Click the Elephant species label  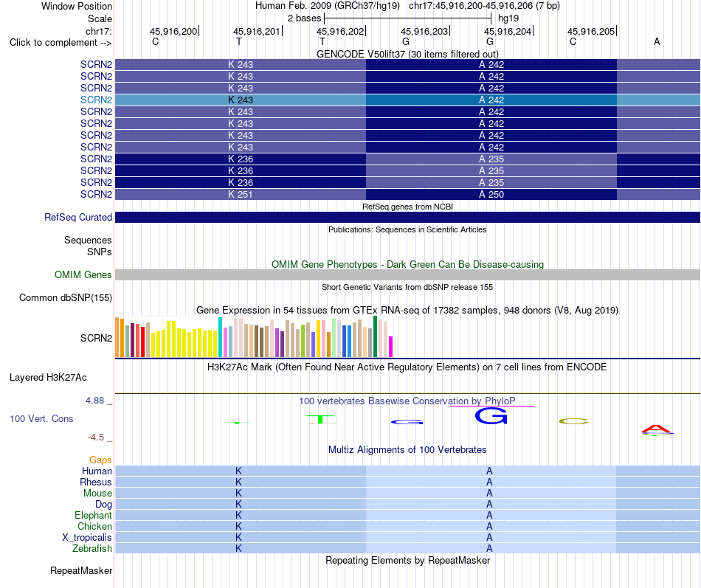coord(93,515)
